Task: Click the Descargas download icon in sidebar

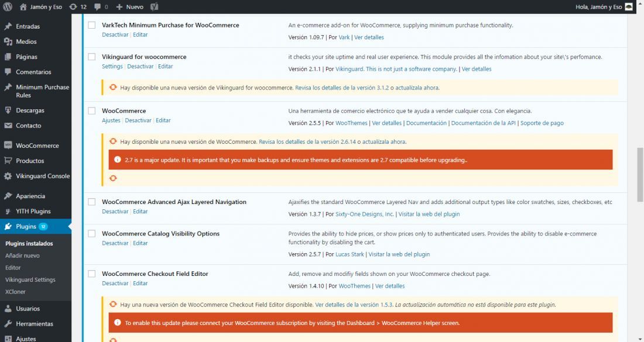Action: pyautogui.click(x=8, y=110)
